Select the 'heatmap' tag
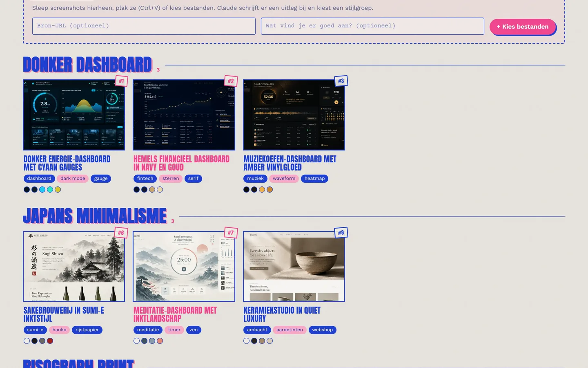588x368 pixels. point(314,179)
